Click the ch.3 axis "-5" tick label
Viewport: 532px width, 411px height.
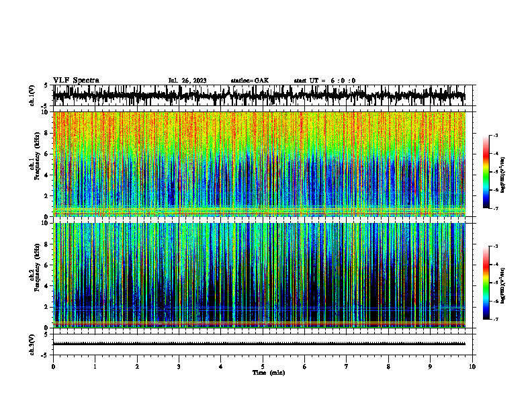click(46, 355)
